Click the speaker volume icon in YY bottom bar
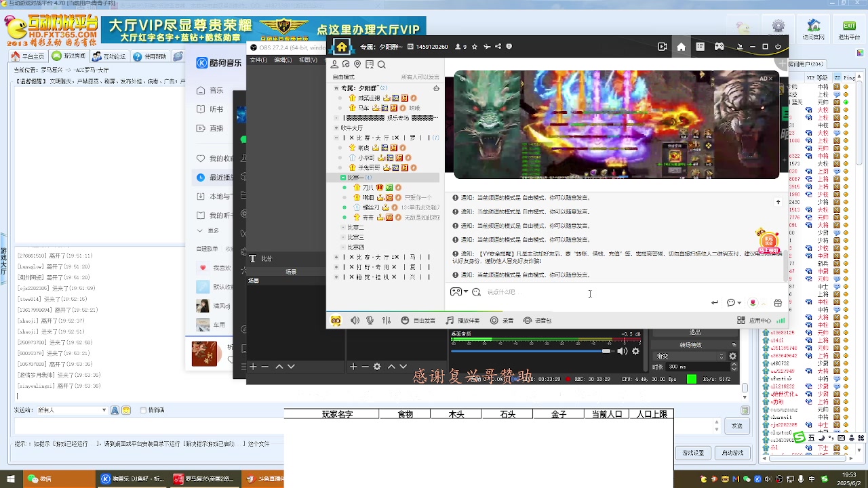 (355, 321)
